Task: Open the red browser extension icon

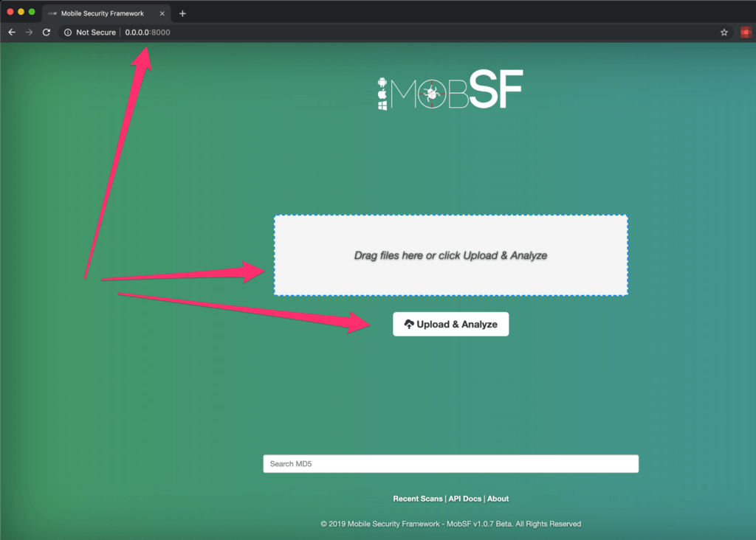Action: (746, 32)
